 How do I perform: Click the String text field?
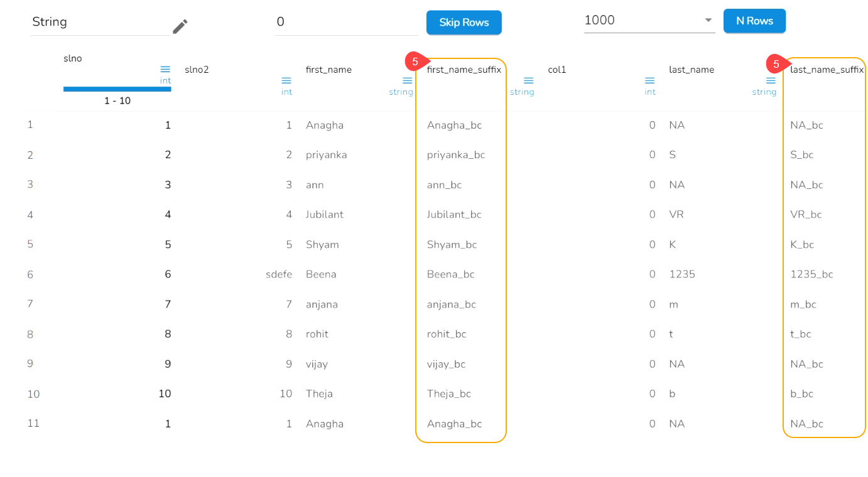click(x=100, y=22)
